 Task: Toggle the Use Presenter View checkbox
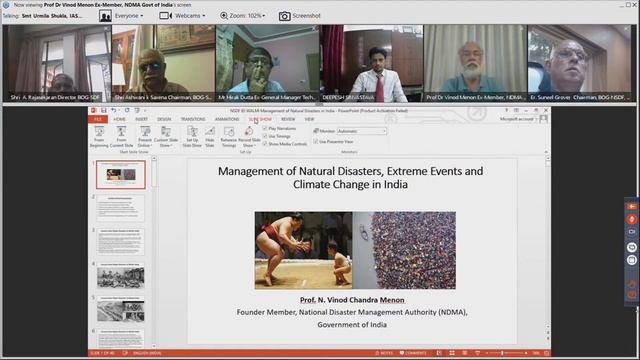point(316,142)
